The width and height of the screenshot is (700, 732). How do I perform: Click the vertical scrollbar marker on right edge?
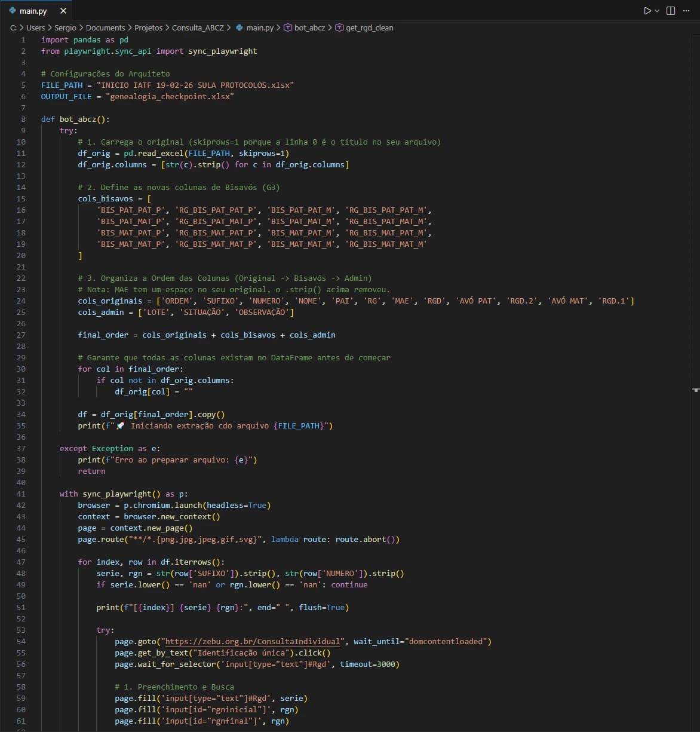coord(696,390)
